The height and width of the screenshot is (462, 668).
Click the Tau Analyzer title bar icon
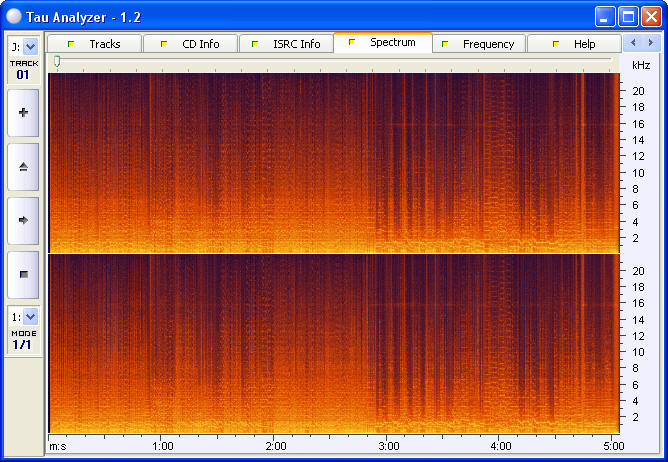(14, 16)
